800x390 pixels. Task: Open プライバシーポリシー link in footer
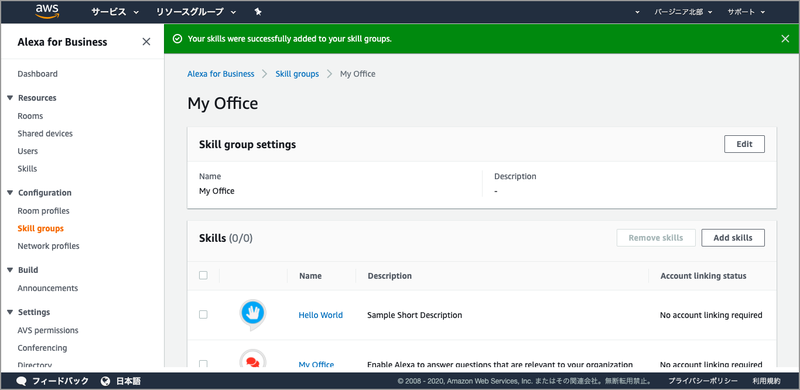coord(703,381)
